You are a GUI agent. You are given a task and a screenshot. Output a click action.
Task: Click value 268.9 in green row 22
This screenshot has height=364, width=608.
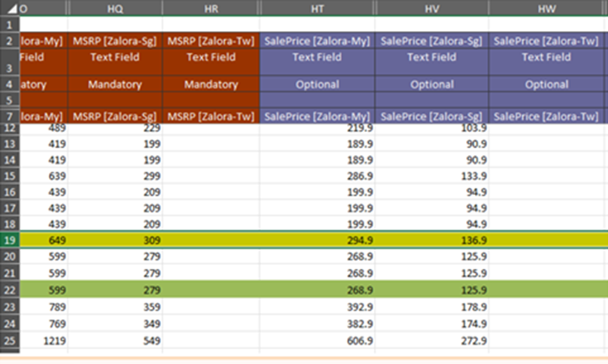[360, 290]
